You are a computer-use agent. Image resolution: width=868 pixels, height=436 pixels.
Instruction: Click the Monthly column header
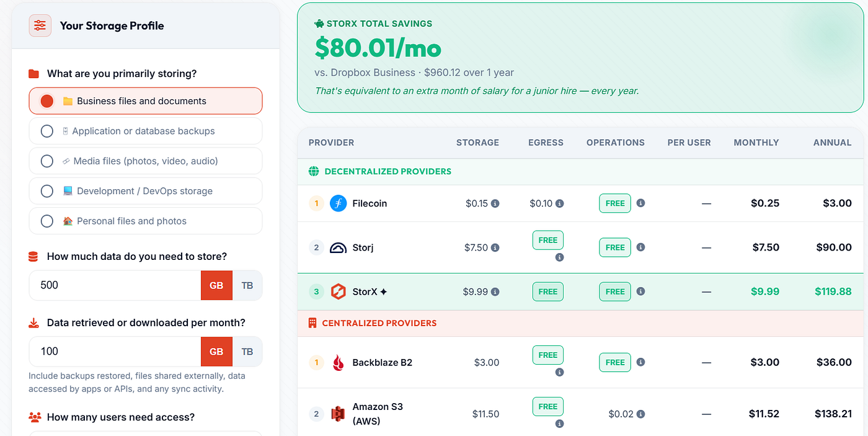click(x=756, y=143)
